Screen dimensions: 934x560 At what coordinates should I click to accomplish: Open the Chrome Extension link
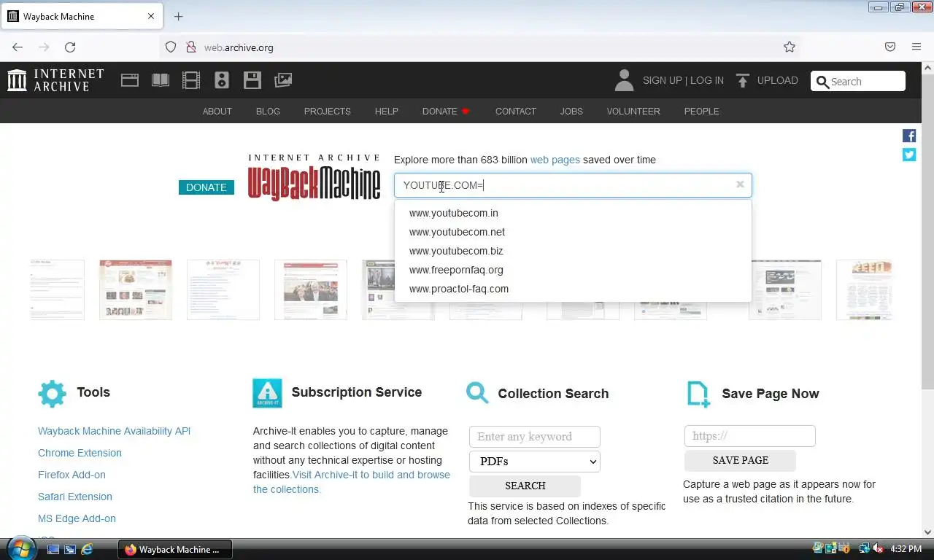80,453
